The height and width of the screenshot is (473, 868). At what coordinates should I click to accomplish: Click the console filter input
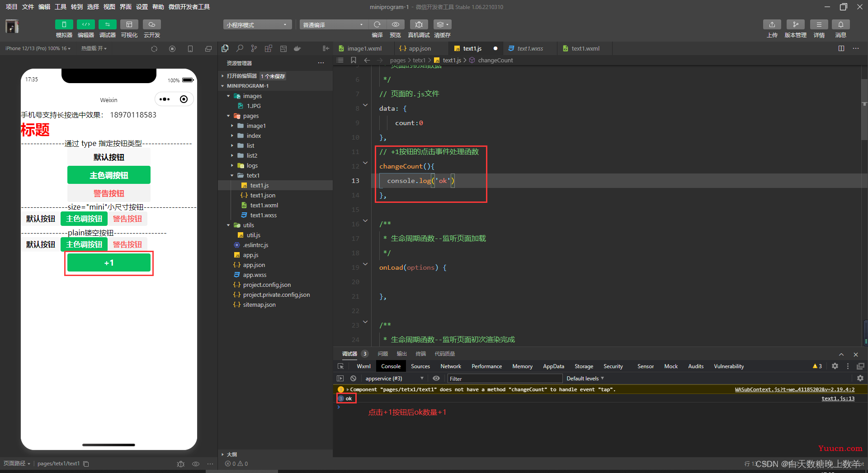point(504,379)
